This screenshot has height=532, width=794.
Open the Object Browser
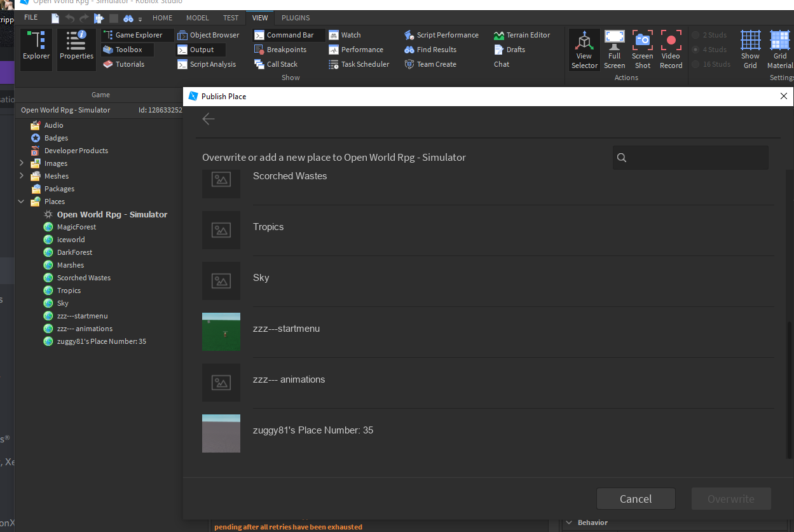208,35
